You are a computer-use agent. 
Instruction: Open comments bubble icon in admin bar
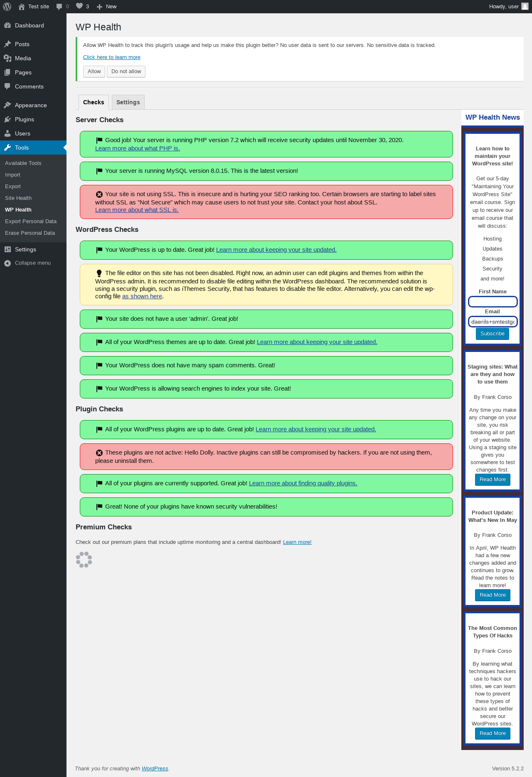click(59, 7)
